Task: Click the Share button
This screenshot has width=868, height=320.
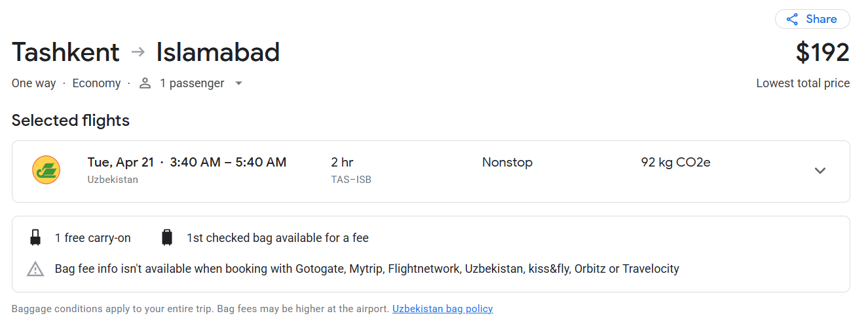Action: point(812,19)
